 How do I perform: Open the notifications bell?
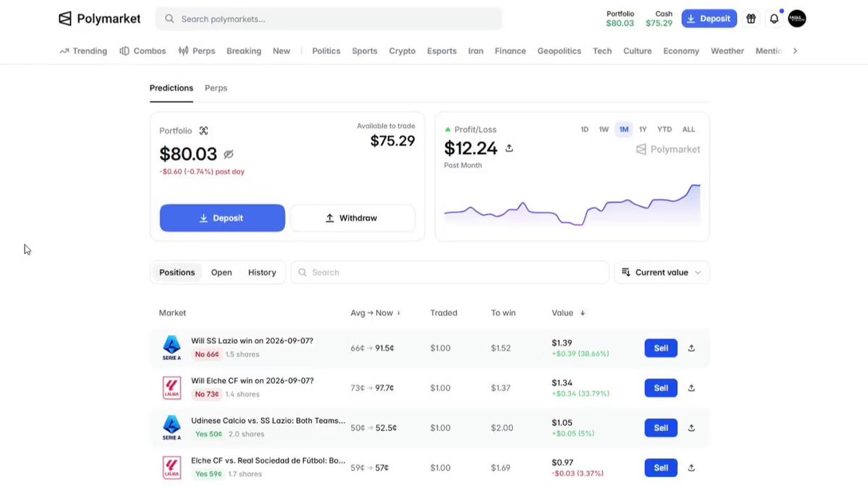pyautogui.click(x=774, y=19)
